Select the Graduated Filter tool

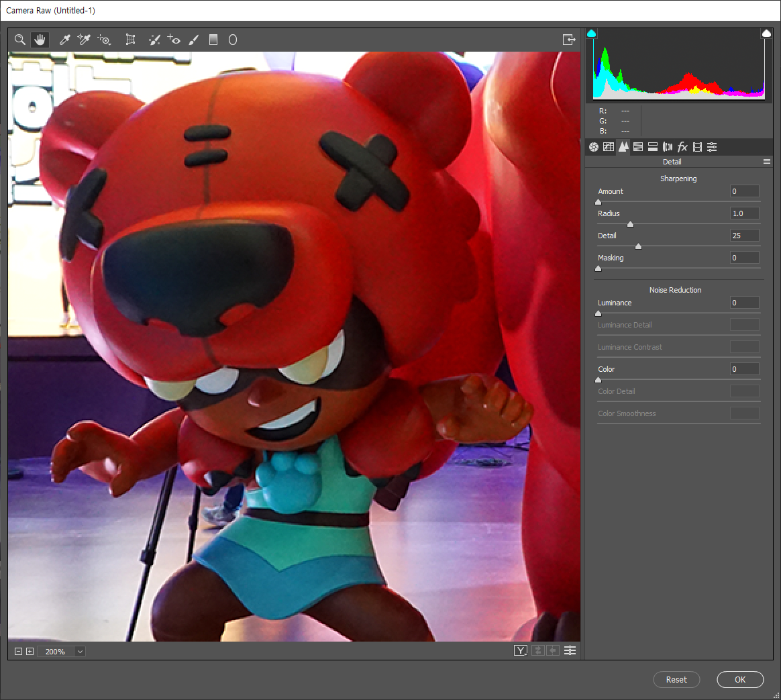click(213, 40)
